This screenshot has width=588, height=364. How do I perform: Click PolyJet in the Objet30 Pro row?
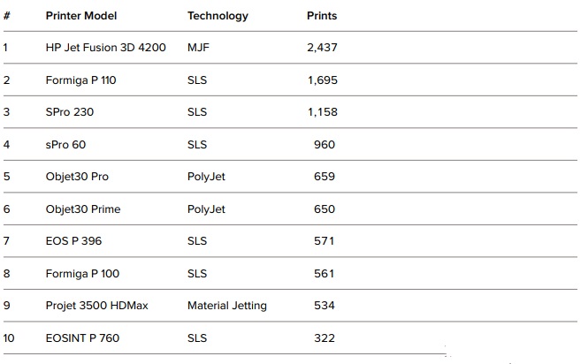pyautogui.click(x=206, y=177)
